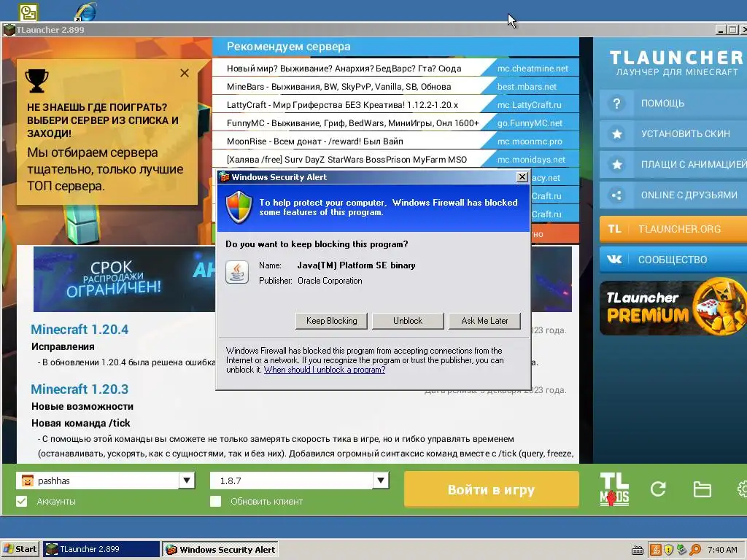Click the best.mbars.net server address

coord(527,87)
